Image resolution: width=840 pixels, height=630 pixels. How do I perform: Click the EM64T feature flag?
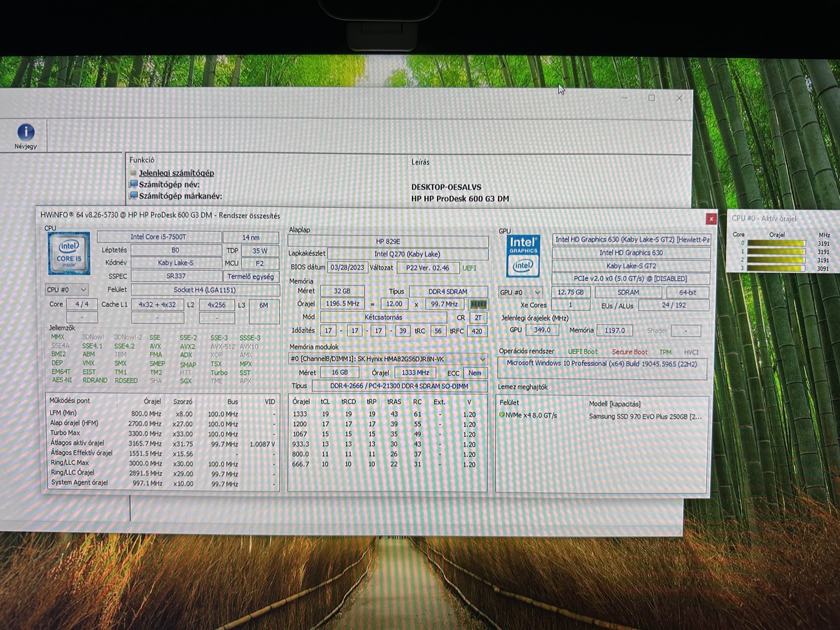coord(61,372)
